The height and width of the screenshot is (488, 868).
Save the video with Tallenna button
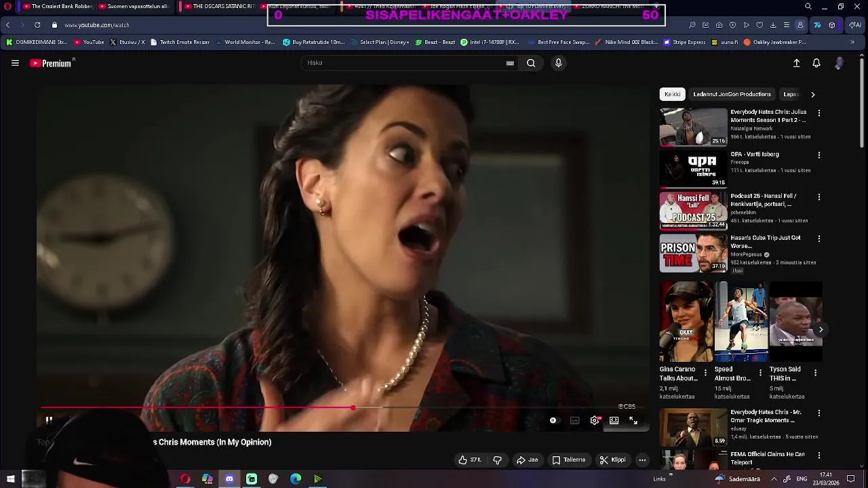[x=568, y=460]
